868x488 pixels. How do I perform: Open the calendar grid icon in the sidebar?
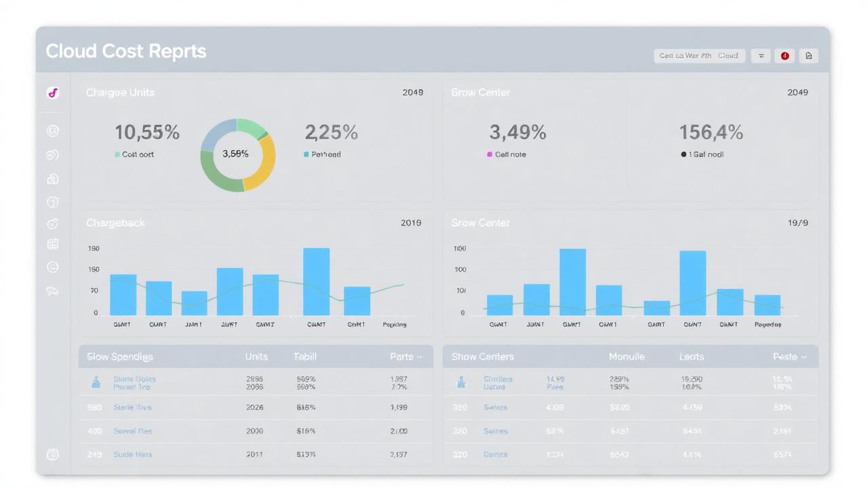pos(53,243)
